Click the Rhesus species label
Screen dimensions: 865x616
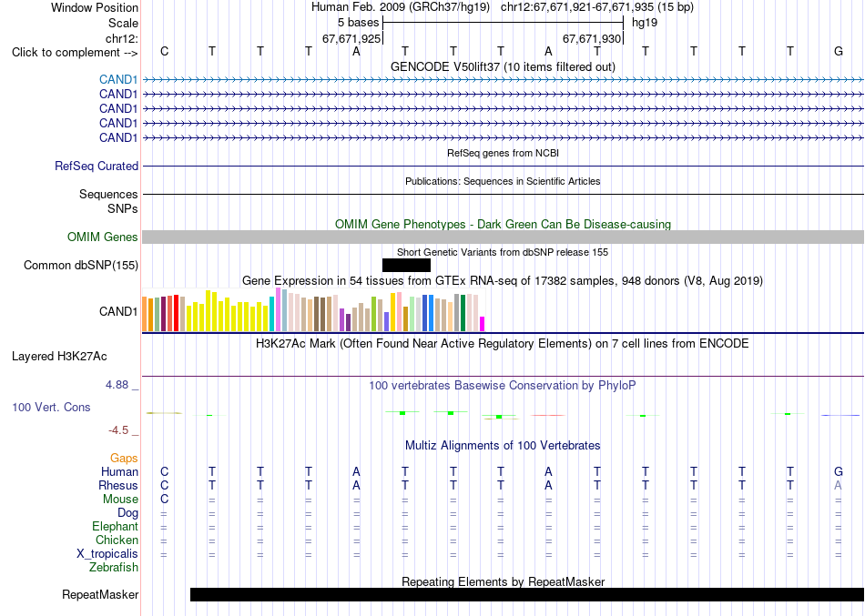coord(118,485)
